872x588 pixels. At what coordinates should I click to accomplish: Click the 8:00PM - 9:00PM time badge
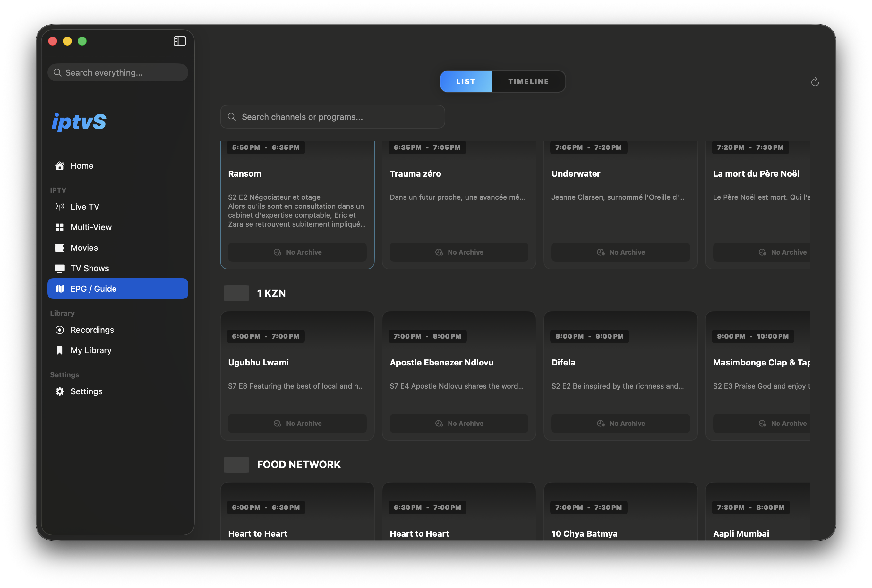[x=589, y=336]
